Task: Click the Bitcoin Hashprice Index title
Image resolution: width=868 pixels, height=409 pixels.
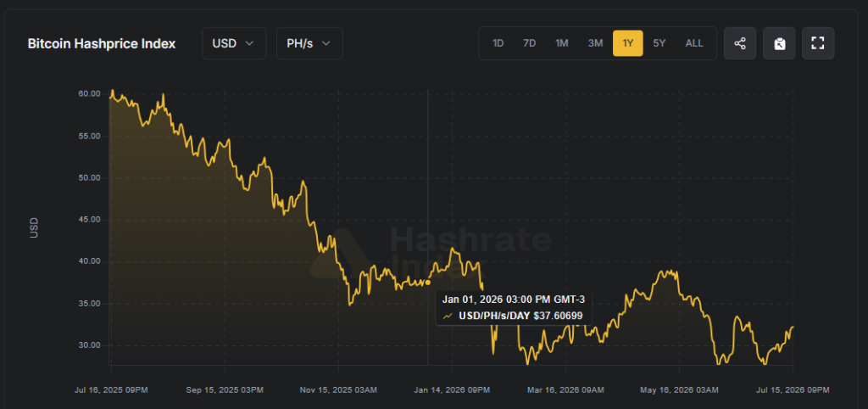Action: pos(102,44)
